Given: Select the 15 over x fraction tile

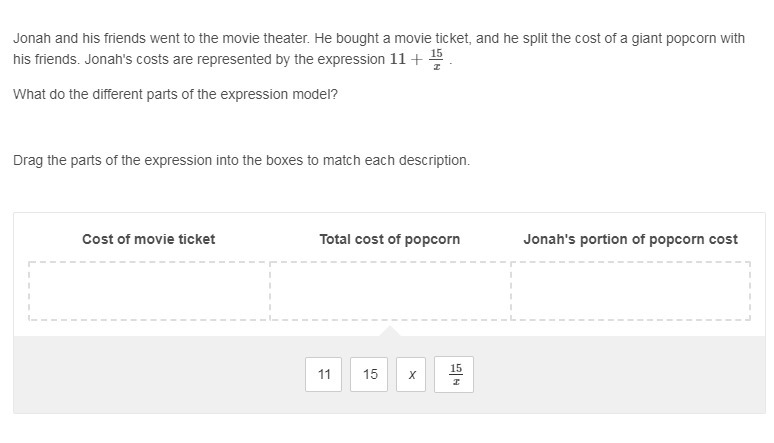Looking at the screenshot, I should 455,375.
